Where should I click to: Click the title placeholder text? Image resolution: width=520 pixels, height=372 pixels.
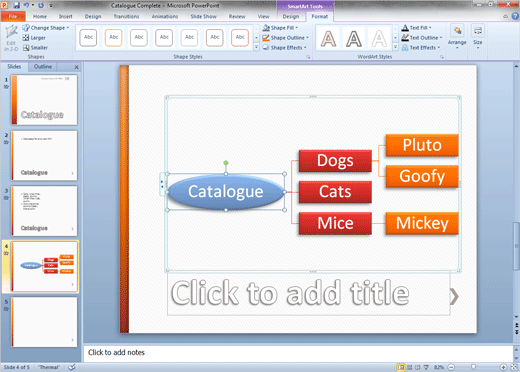[x=290, y=293]
